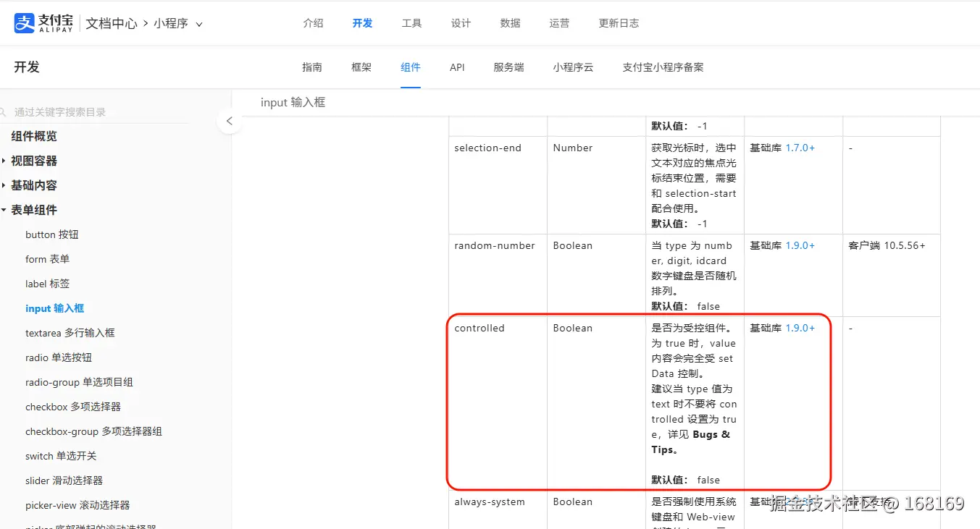Click the 文档中心 breadcrumb link
The width and height of the screenshot is (980, 529).
[x=112, y=23]
